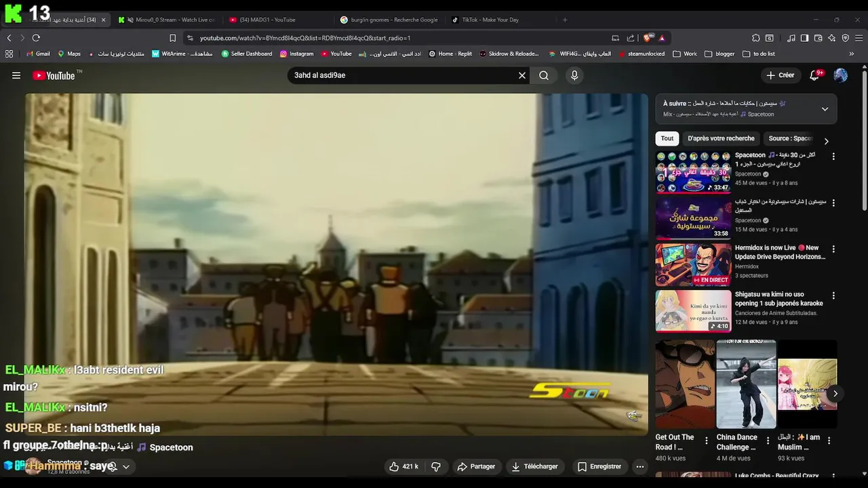Open Brave Wallet icon
The width and height of the screenshot is (868, 488).
coord(818,38)
